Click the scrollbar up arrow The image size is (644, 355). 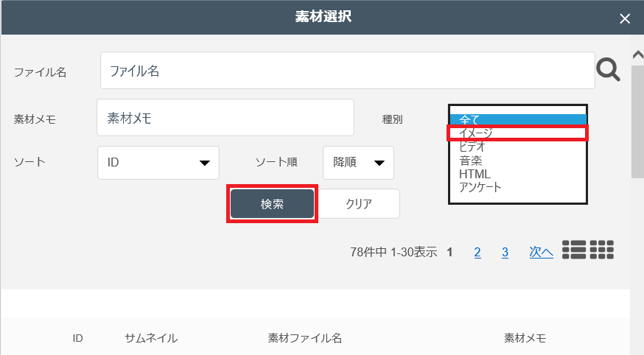click(x=637, y=55)
